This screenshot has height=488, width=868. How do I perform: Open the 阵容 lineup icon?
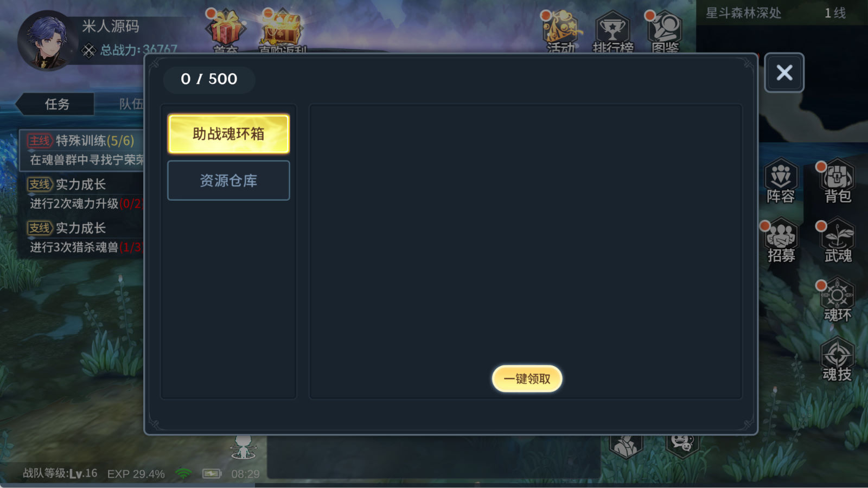pos(781,182)
